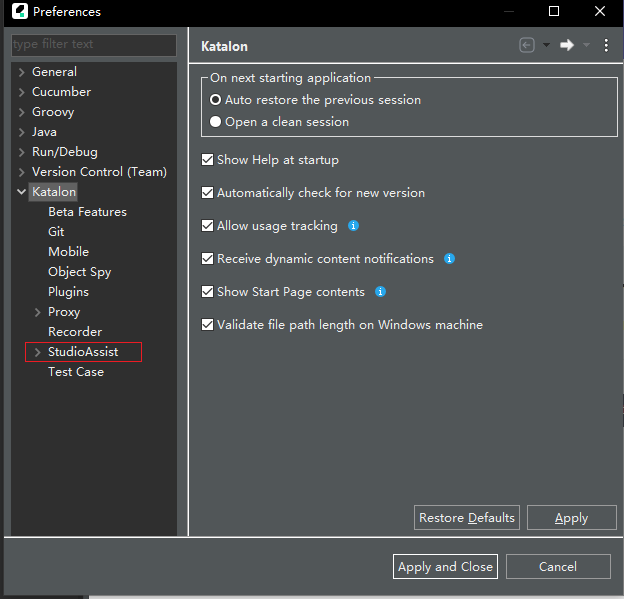Maximize the Preferences window

554,11
